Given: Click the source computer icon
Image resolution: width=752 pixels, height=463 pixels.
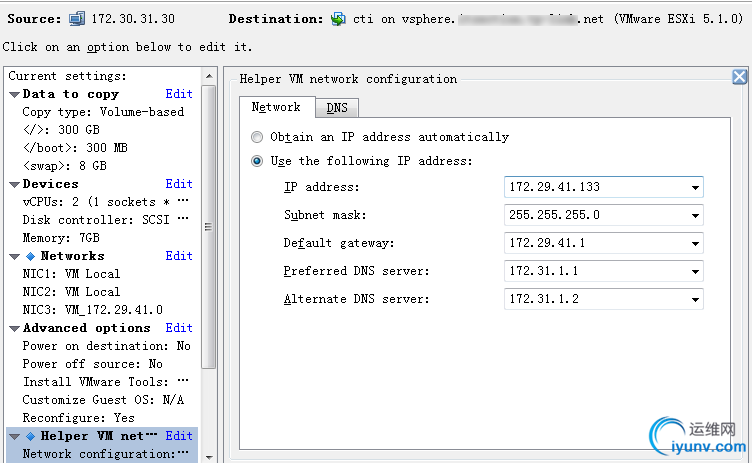Looking at the screenshot, I should pyautogui.click(x=78, y=19).
